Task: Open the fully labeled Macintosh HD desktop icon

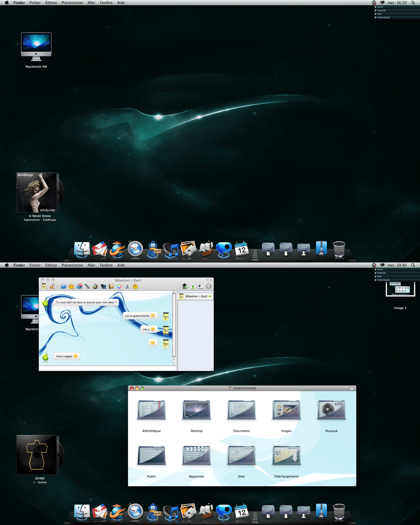Action: [36, 47]
